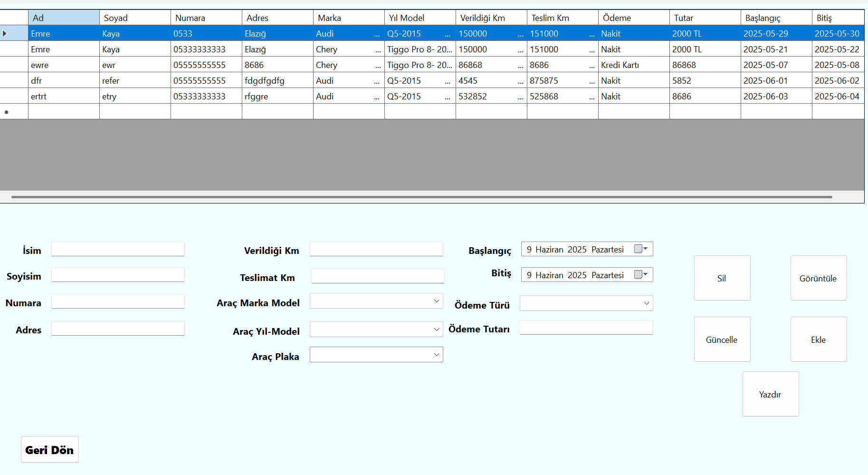Viewport: 868px width, 475px height.
Task: Click the 2025-05-07 start date cell
Action: click(777, 65)
